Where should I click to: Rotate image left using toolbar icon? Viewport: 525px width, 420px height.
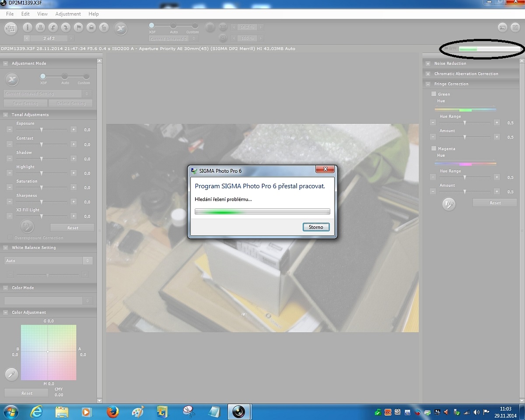pos(53,28)
